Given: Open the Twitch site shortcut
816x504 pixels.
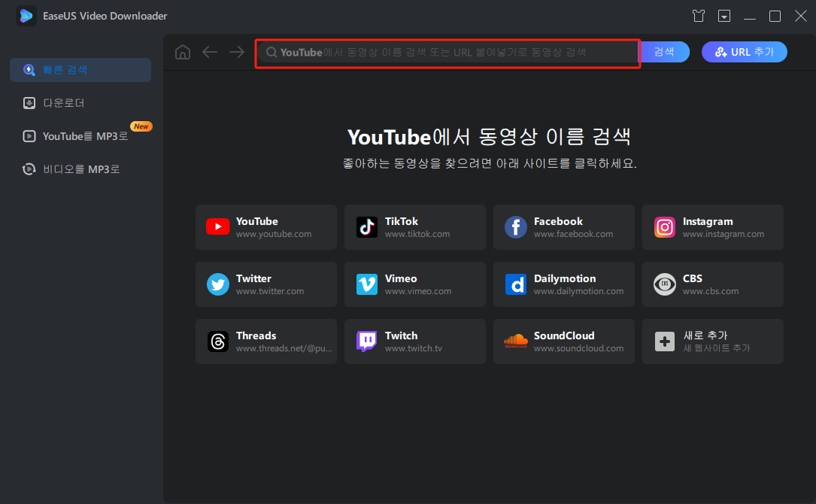Looking at the screenshot, I should pos(414,342).
